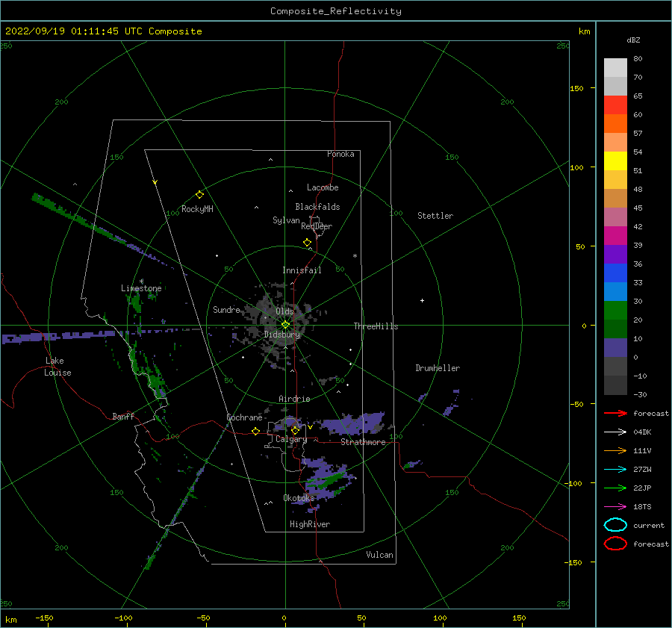This screenshot has height=628, width=672.
Task: Click the Didsbury label
Action: tap(282, 335)
